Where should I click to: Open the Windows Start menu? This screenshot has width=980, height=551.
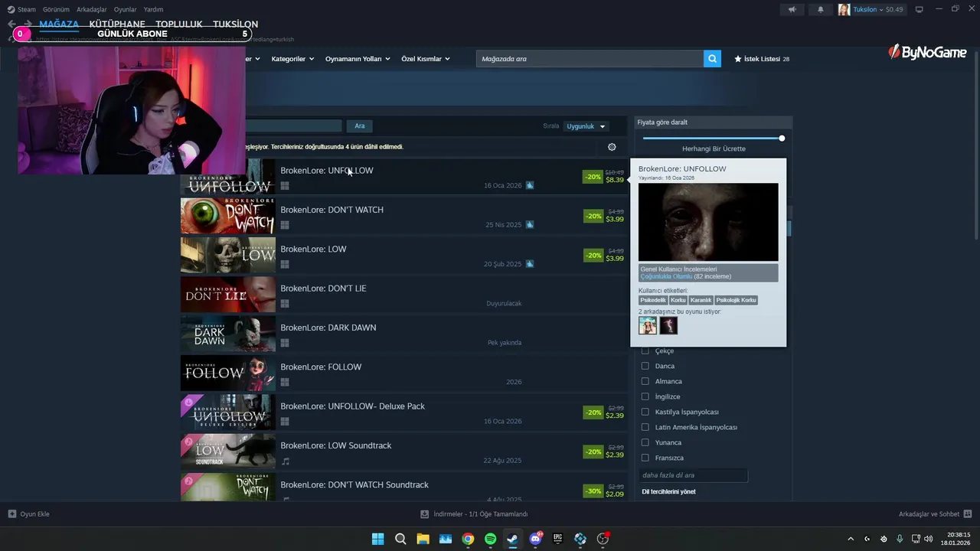[377, 539]
